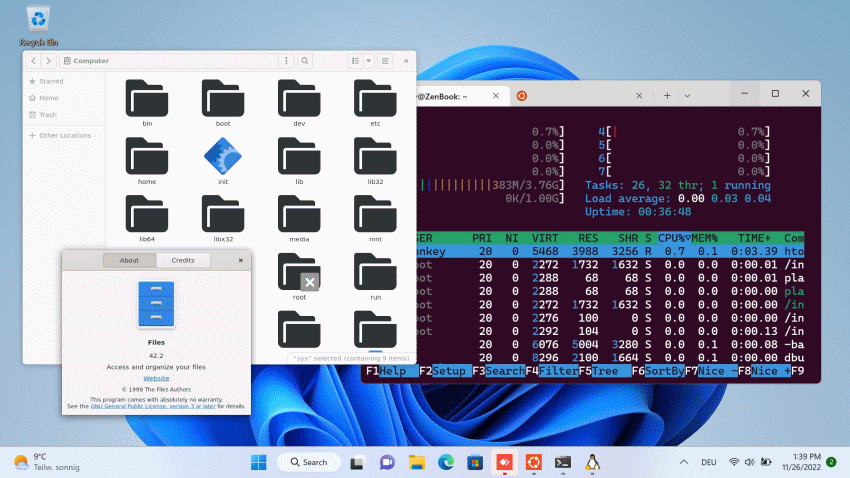The image size is (850, 478).
Task: Open the lib64 folder
Action: [x=147, y=218]
